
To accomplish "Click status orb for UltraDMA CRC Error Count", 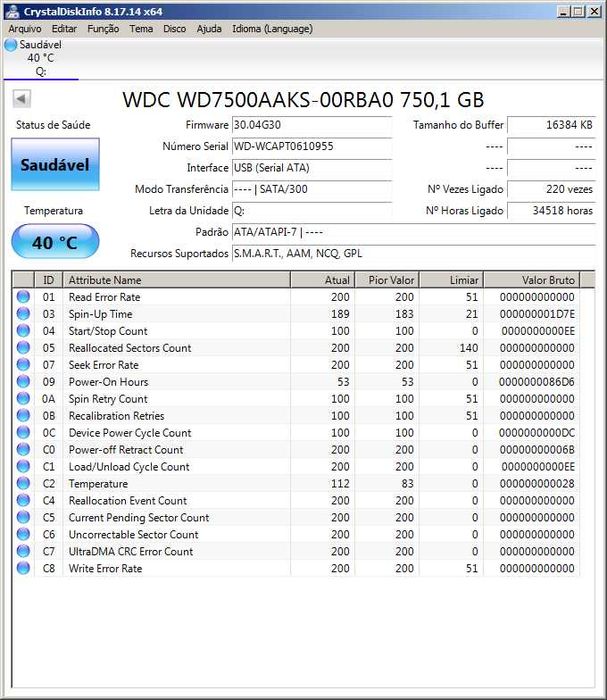I will click(23, 551).
